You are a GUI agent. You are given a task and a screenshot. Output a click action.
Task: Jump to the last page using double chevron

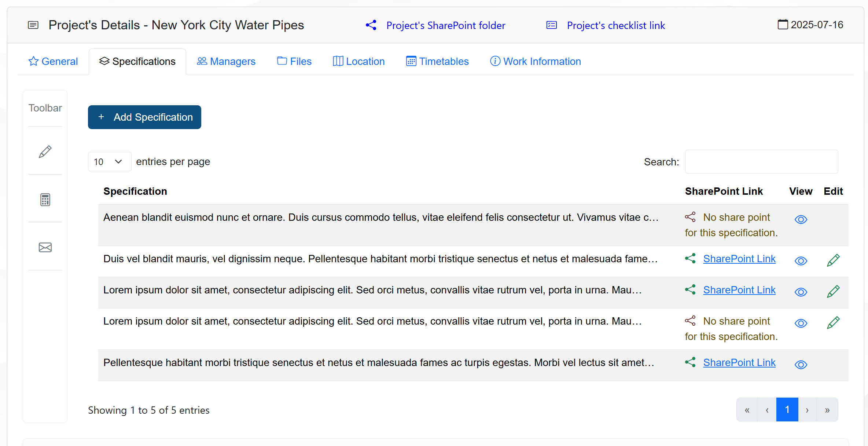pos(827,410)
